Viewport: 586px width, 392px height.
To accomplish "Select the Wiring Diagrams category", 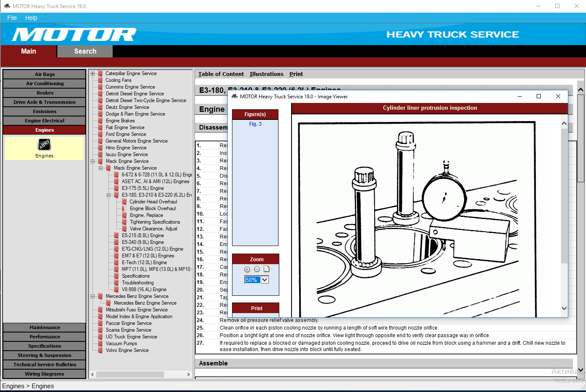I will coord(44,374).
